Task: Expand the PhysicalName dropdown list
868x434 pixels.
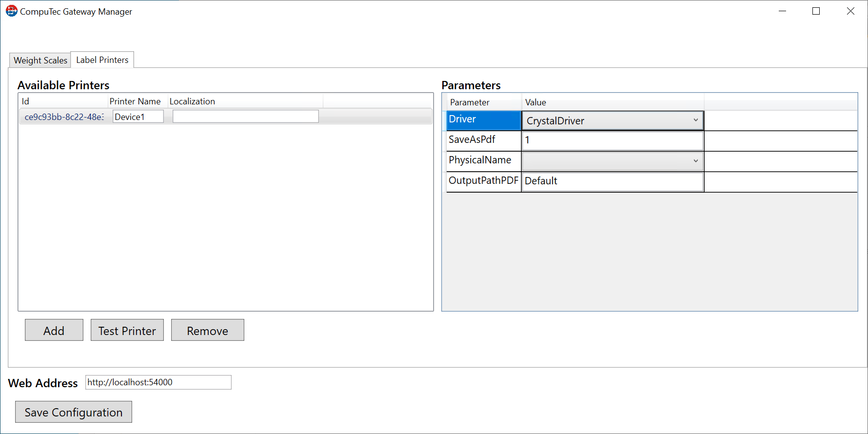Action: pos(612,161)
